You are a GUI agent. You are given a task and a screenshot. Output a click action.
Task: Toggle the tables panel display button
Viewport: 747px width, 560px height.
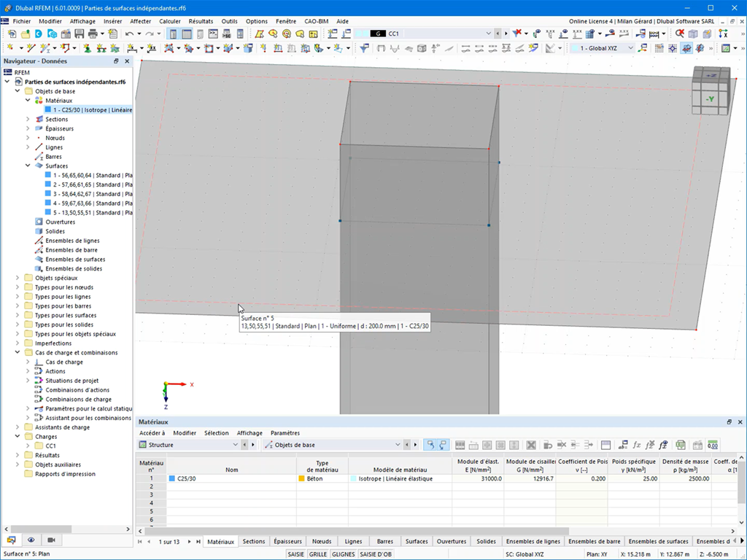coord(186,34)
